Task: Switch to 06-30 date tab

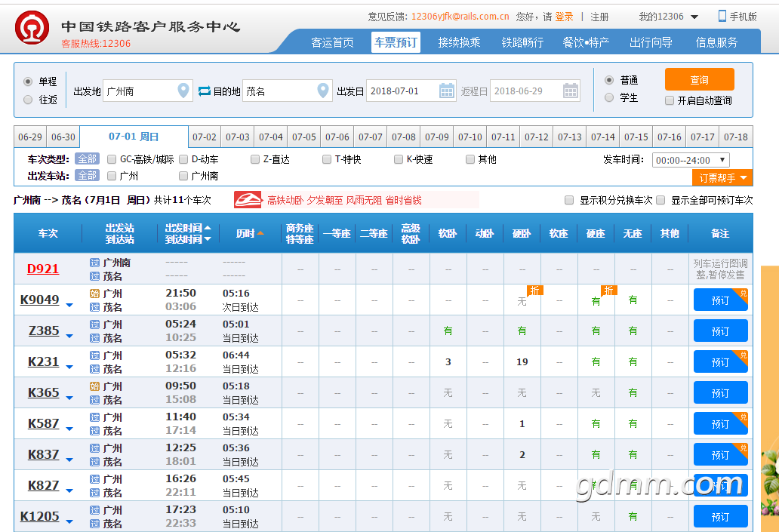Action: pyautogui.click(x=63, y=137)
